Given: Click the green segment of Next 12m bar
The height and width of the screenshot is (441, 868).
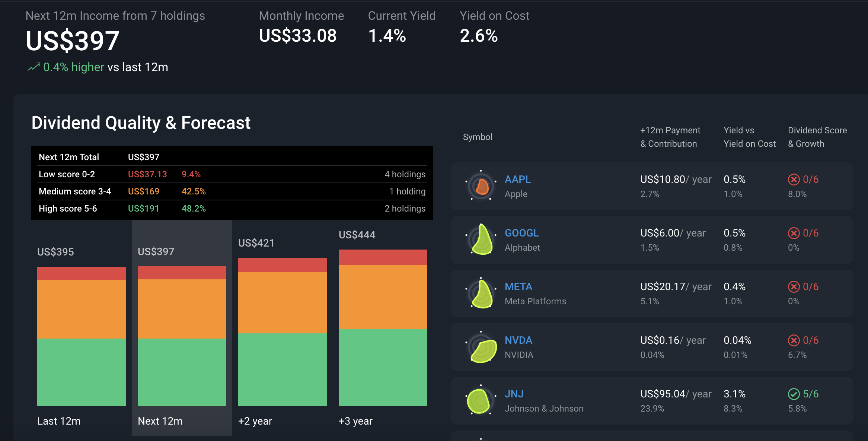Looking at the screenshot, I should point(182,372).
